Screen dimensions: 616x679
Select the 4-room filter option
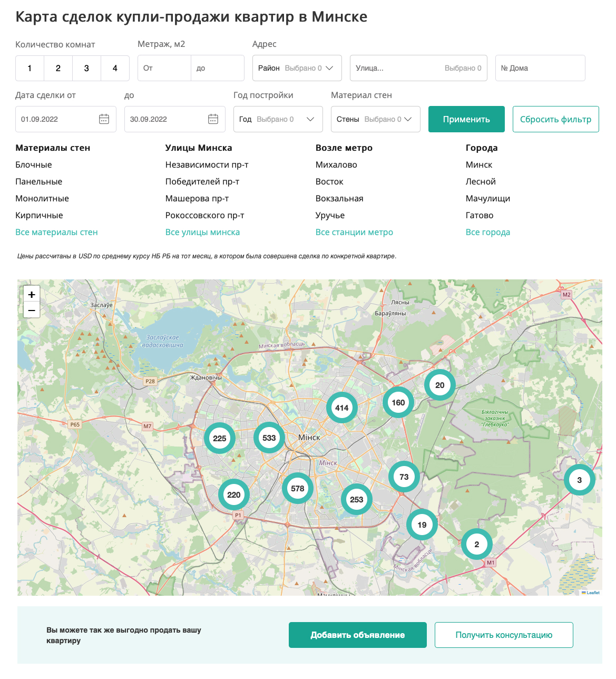click(115, 68)
